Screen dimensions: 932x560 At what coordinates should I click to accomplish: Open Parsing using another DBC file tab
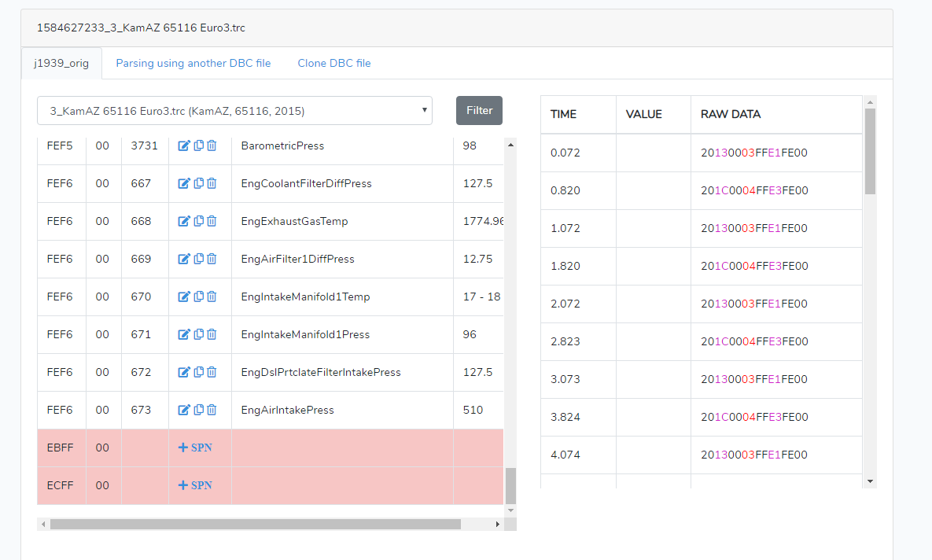[193, 63]
